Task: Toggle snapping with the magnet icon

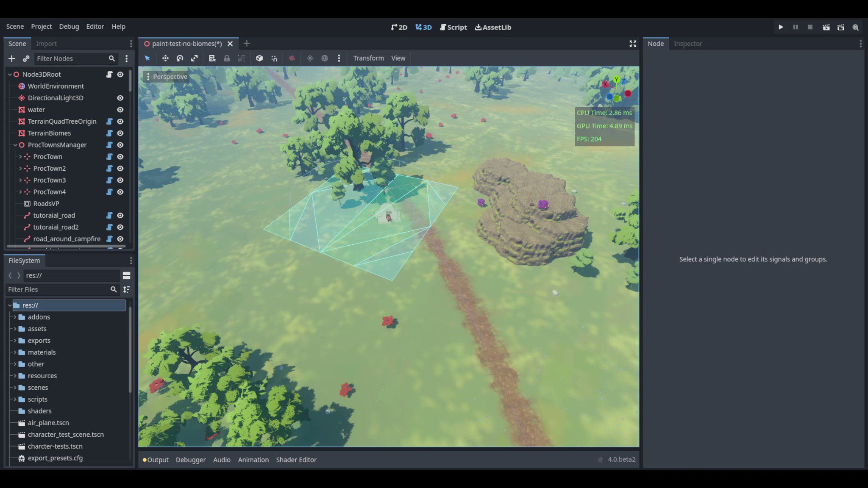Action: (275, 58)
